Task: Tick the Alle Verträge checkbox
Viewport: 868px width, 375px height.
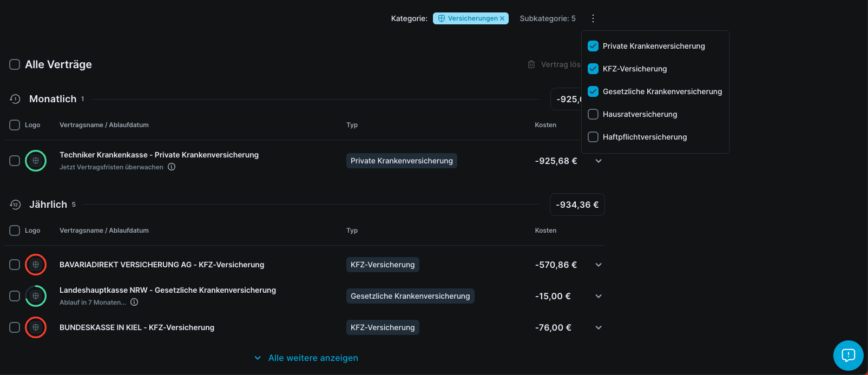Action: (15, 64)
